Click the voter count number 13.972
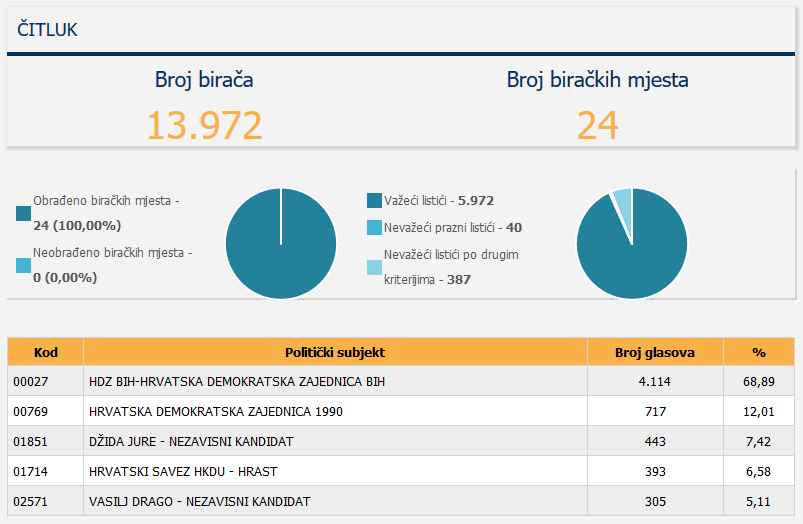Screen dimensions: 803x524 (205, 125)
